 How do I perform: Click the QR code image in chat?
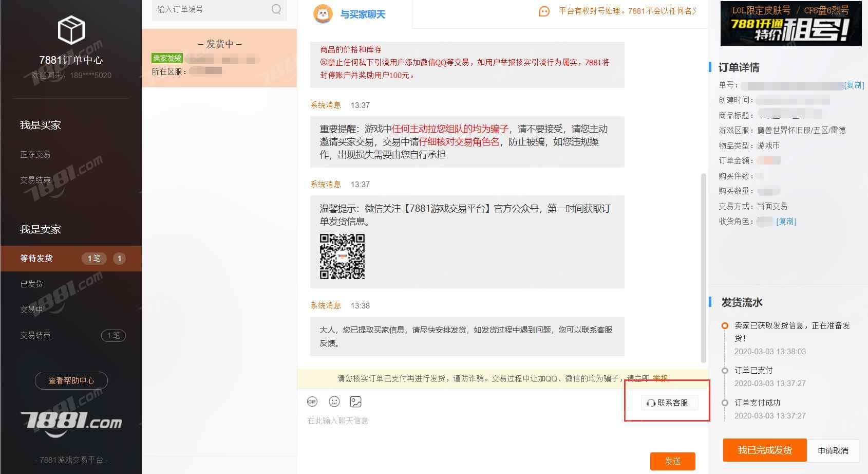coord(342,257)
